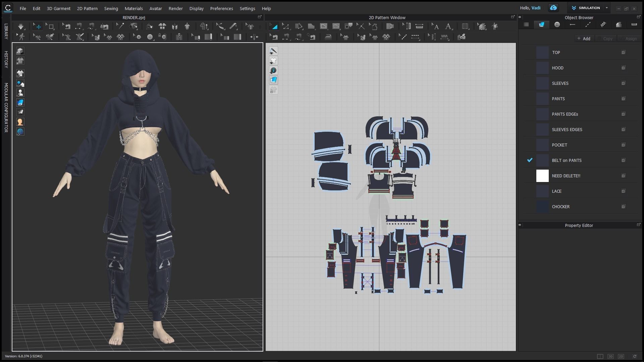Expand the POCKET fabric row options
The width and height of the screenshot is (644, 362).
click(x=623, y=145)
